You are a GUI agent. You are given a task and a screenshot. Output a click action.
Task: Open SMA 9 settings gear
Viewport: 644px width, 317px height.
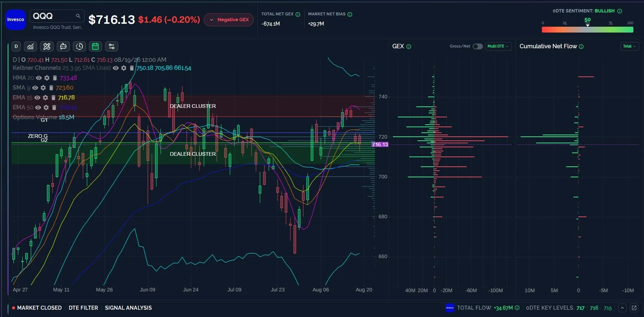[x=43, y=88]
